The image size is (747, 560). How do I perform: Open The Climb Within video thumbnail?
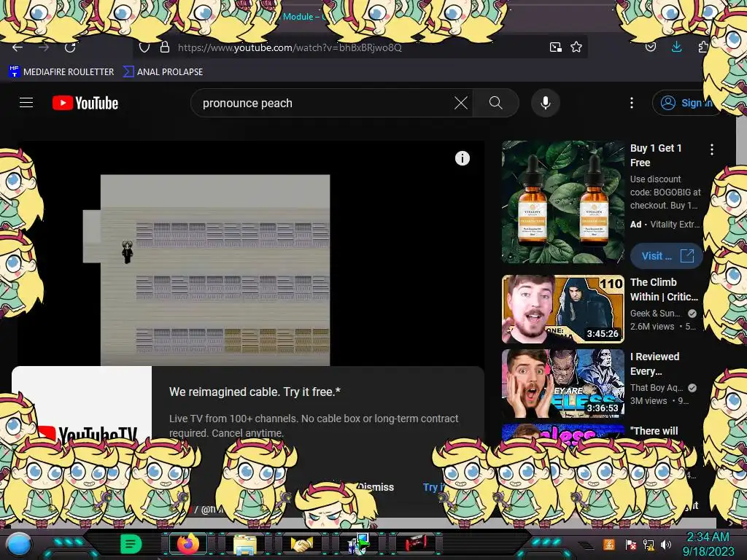[x=562, y=309]
